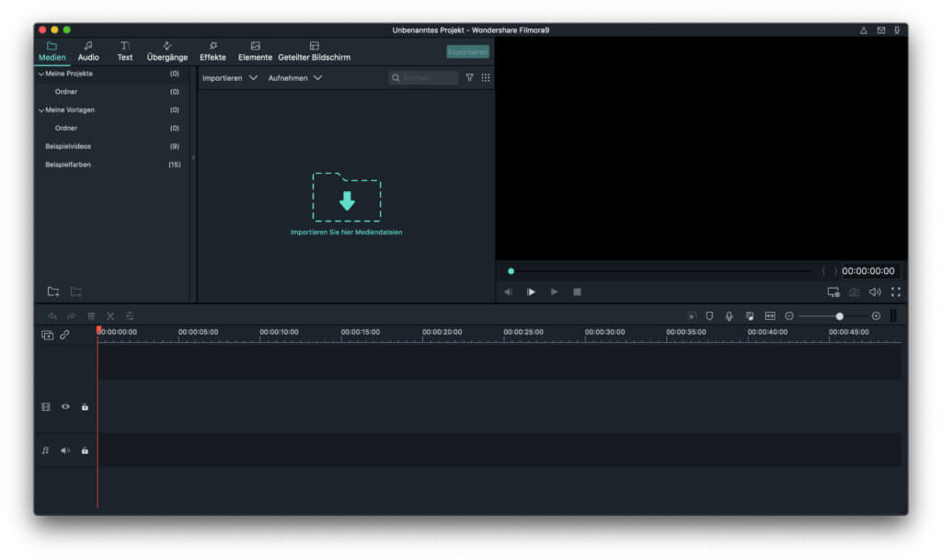Open the Effekte tab
942x560 pixels.
pyautogui.click(x=213, y=51)
